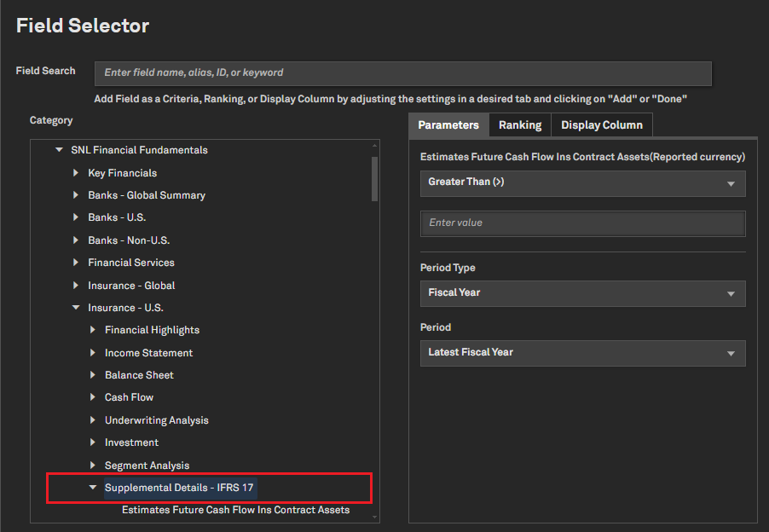Expand Banks - Global Summary arrow
769x532 pixels.
click(x=76, y=195)
